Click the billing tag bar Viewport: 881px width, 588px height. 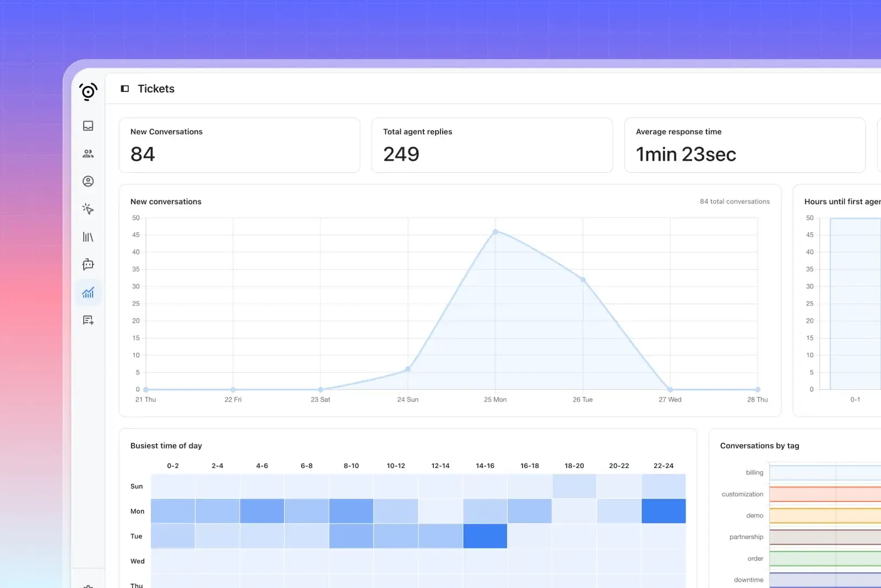click(825, 472)
